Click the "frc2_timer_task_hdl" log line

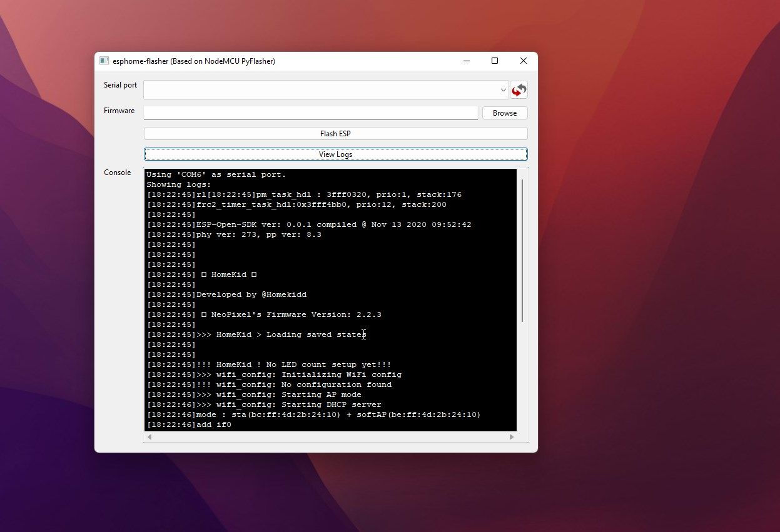296,204
